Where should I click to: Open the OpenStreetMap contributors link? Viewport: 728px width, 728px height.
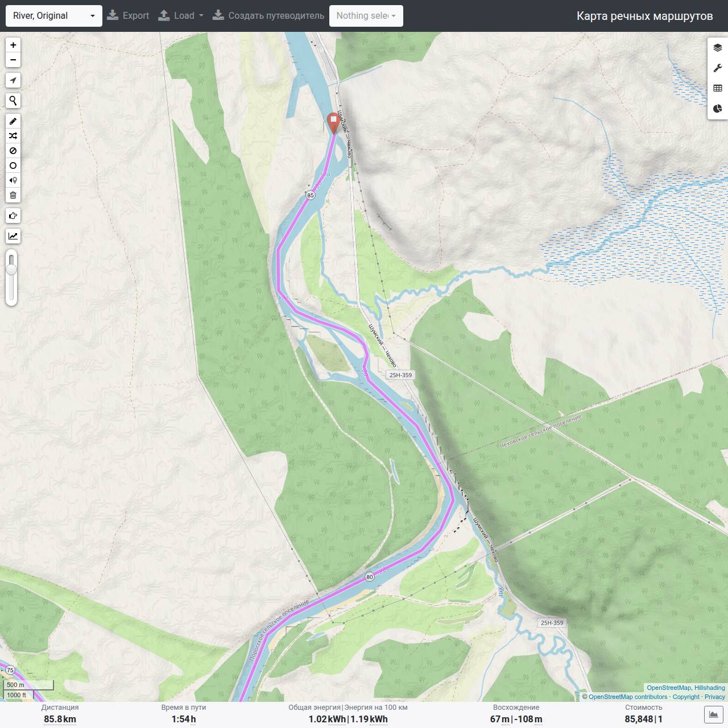pos(628,697)
